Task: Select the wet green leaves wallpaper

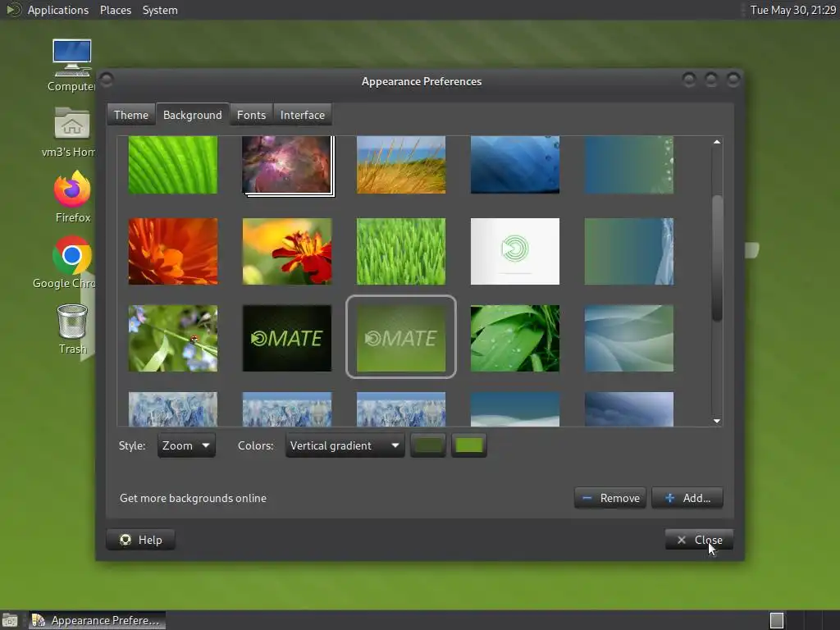Action: pos(515,338)
